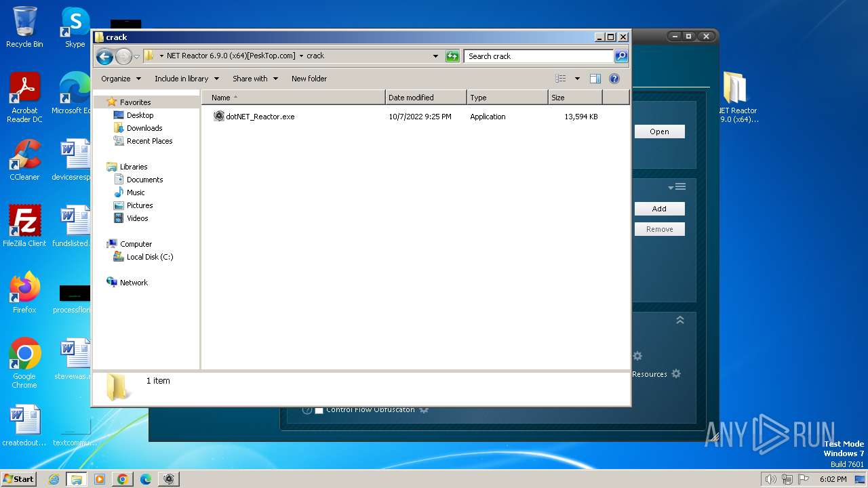Sort by the Size column header
The image size is (868, 488).
pos(575,98)
